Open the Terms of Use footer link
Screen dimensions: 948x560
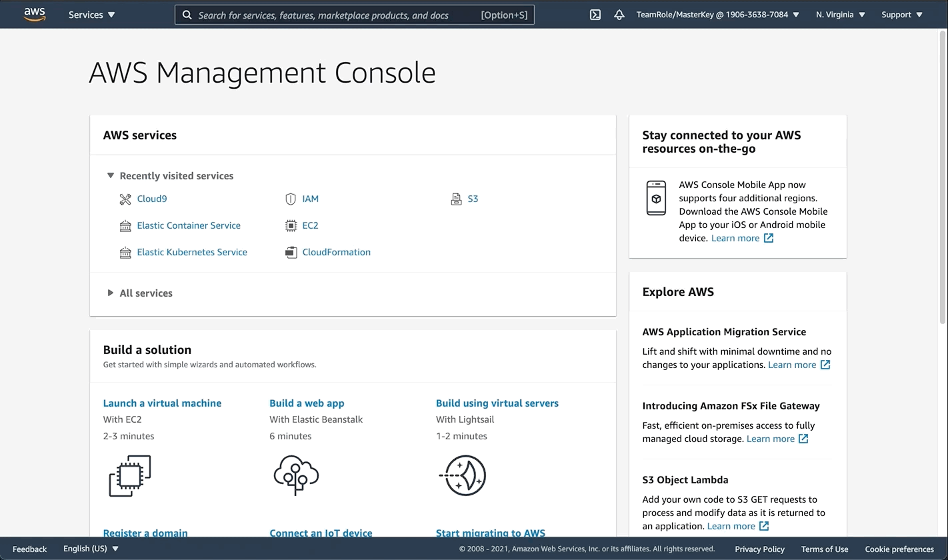pyautogui.click(x=825, y=549)
